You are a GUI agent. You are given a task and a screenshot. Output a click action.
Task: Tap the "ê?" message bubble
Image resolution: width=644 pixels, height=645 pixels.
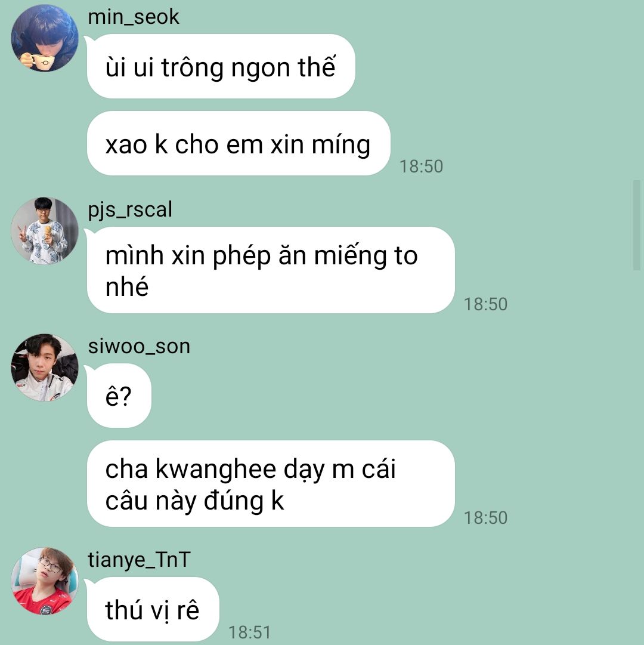pyautogui.click(x=119, y=396)
